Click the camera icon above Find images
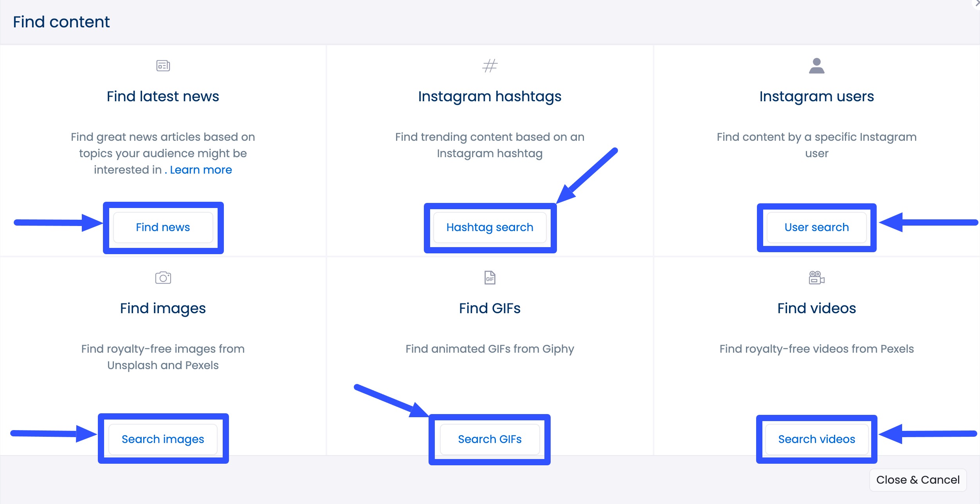This screenshot has width=980, height=504. [x=163, y=278]
